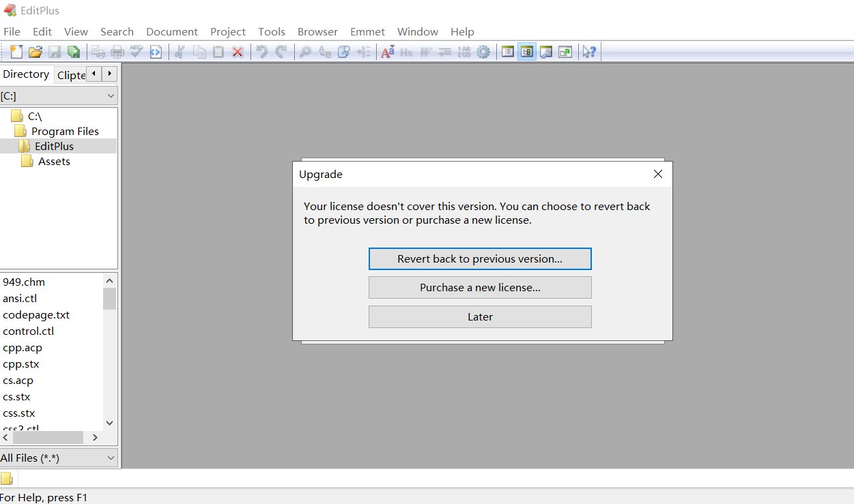
Task: Select the C:\ folder in tree
Action: 27,117
